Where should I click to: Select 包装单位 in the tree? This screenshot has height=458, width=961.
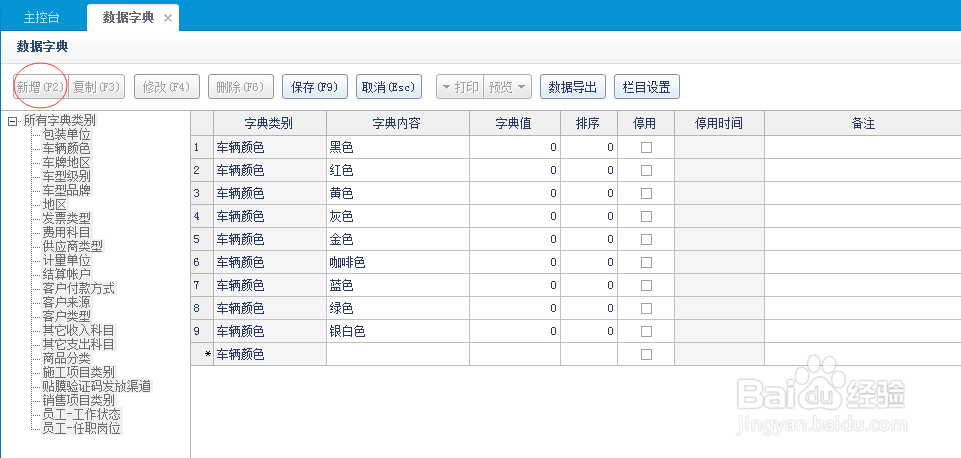66,134
